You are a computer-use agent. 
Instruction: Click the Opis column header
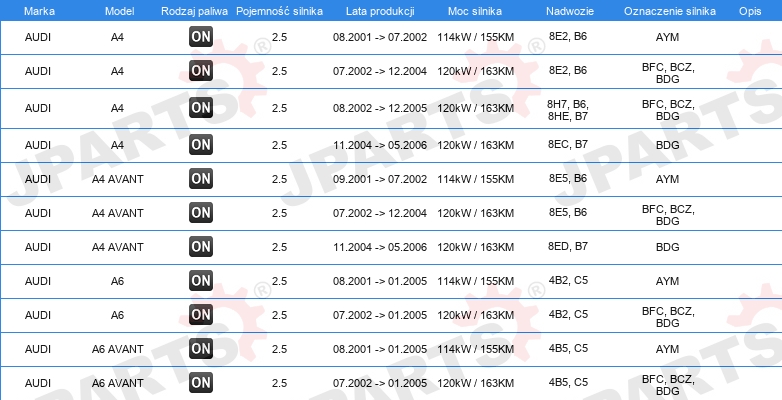pyautogui.click(x=749, y=9)
